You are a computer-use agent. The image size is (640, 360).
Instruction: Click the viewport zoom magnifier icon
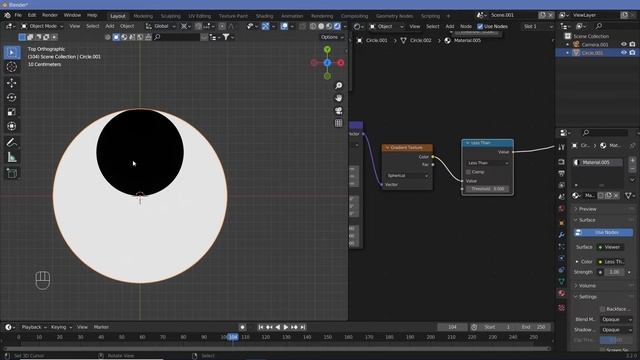tap(339, 85)
